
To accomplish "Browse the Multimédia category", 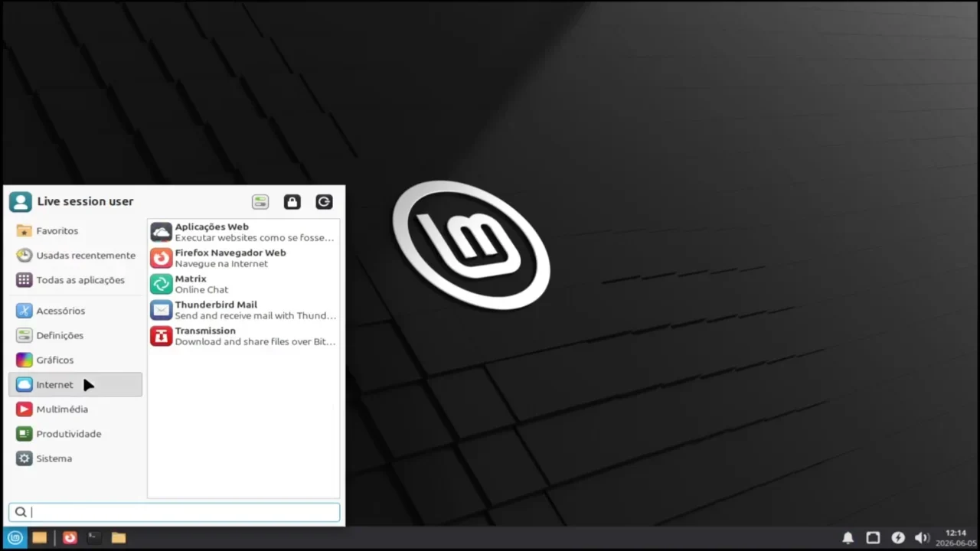I will coord(75,409).
